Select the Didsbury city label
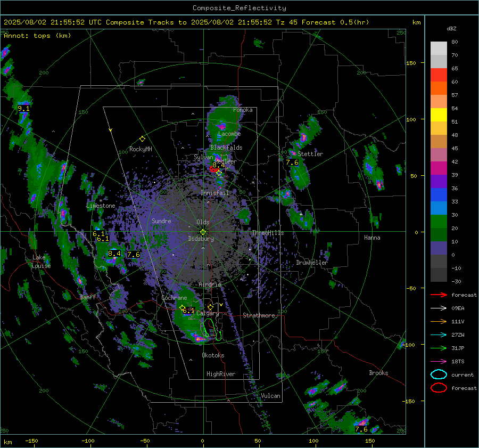The height and width of the screenshot is (448, 479). [x=201, y=239]
